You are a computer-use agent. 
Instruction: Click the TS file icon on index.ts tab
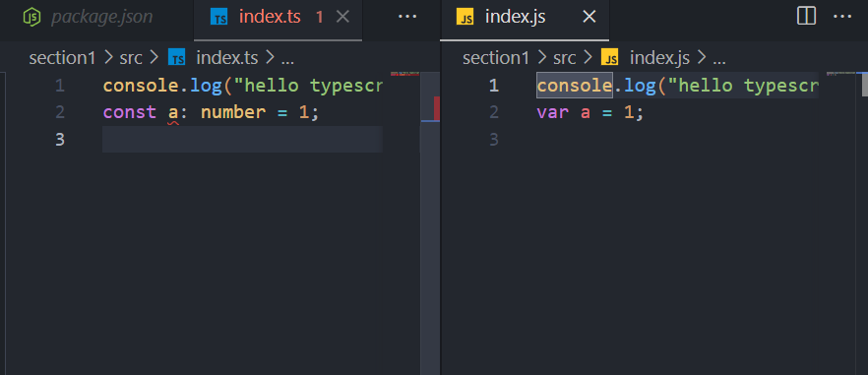click(x=220, y=17)
